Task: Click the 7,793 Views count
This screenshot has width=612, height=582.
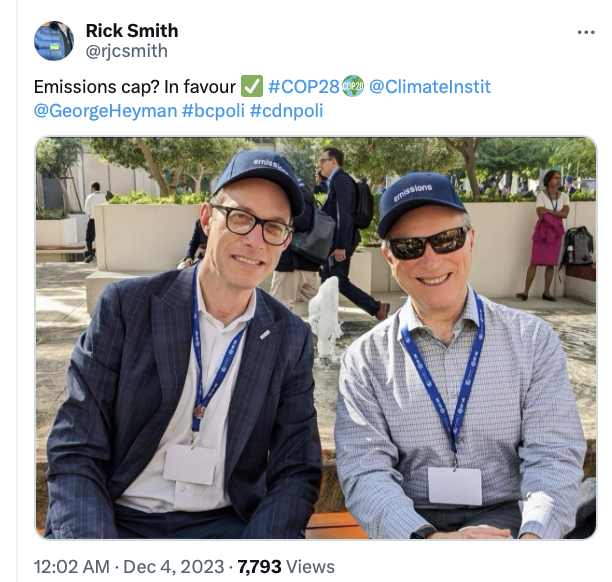Action: click(286, 567)
